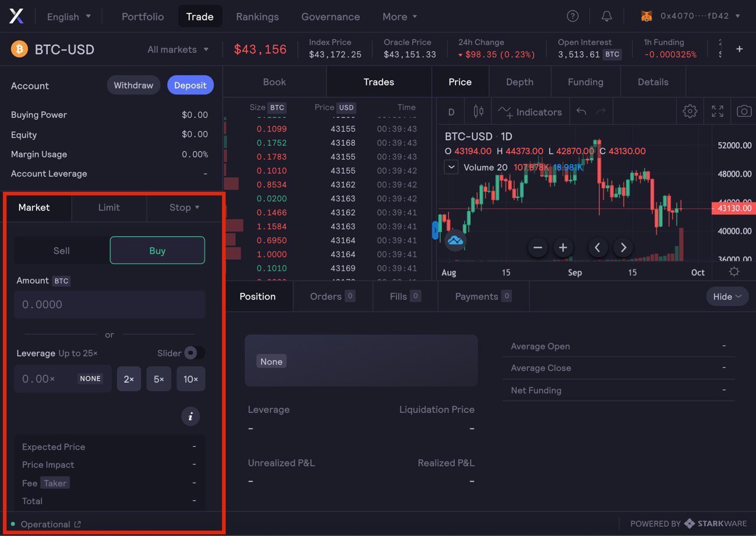Open the Payments tab
Image resolution: width=756 pixels, height=536 pixels.
[483, 296]
